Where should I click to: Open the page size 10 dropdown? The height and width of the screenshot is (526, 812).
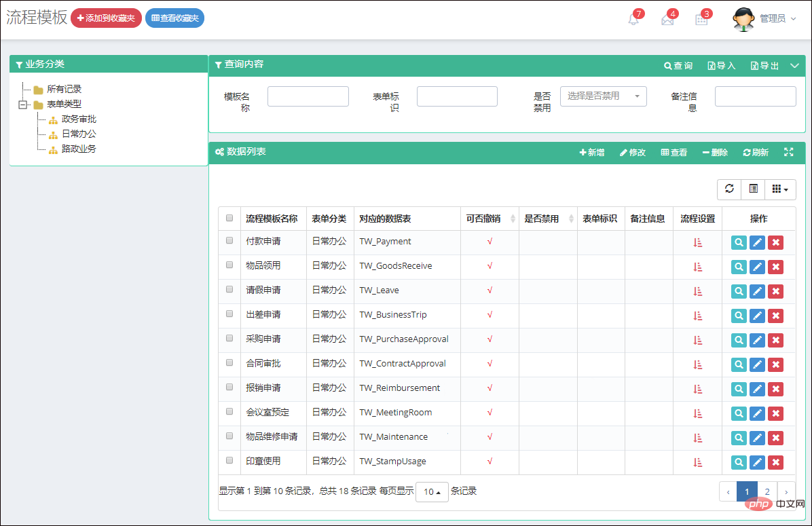[432, 492]
